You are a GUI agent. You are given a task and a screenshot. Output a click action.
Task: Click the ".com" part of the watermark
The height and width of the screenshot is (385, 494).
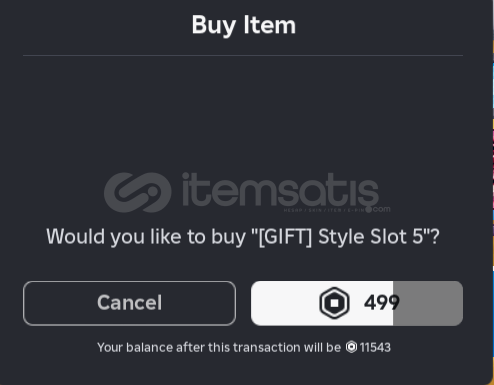coord(381,209)
